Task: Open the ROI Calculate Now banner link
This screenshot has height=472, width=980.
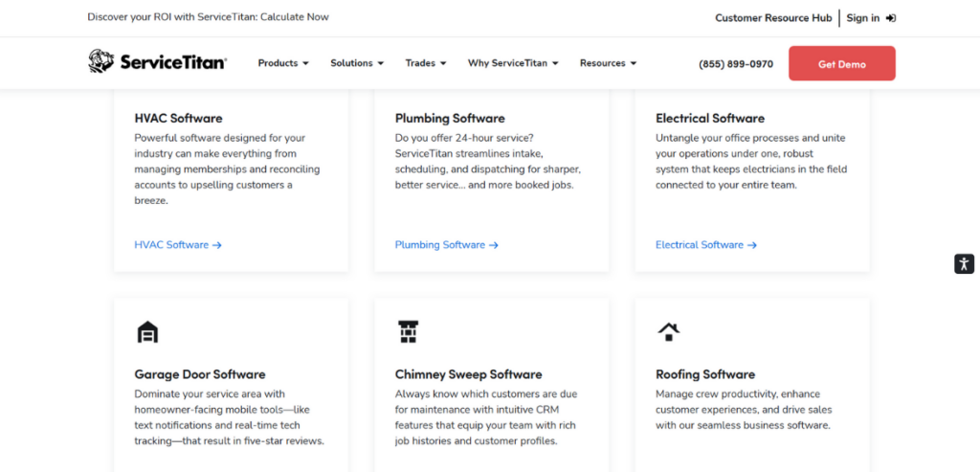Action: (x=208, y=17)
